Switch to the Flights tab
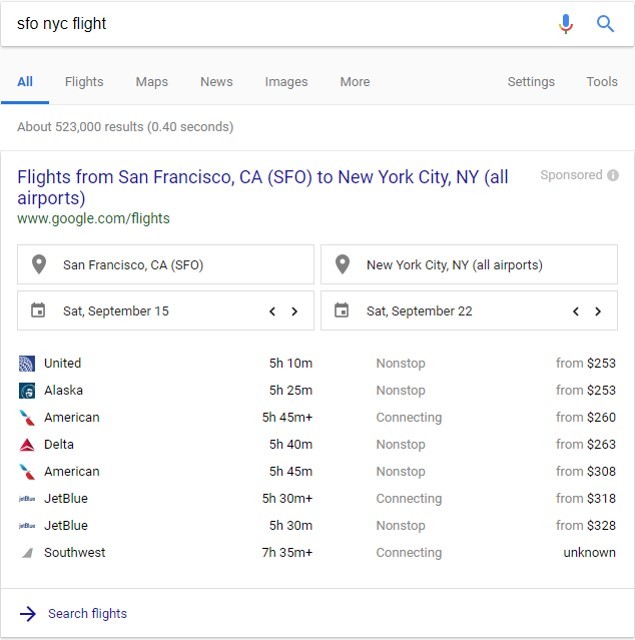 coord(84,82)
